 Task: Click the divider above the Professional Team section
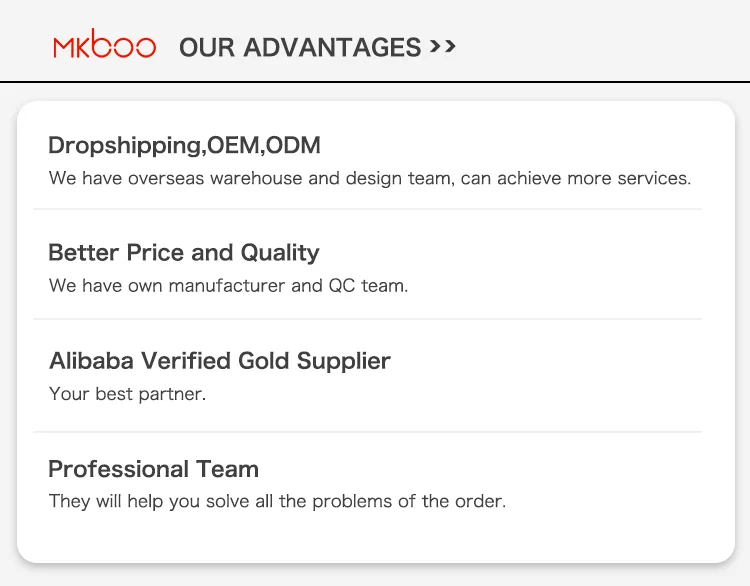pyautogui.click(x=368, y=432)
